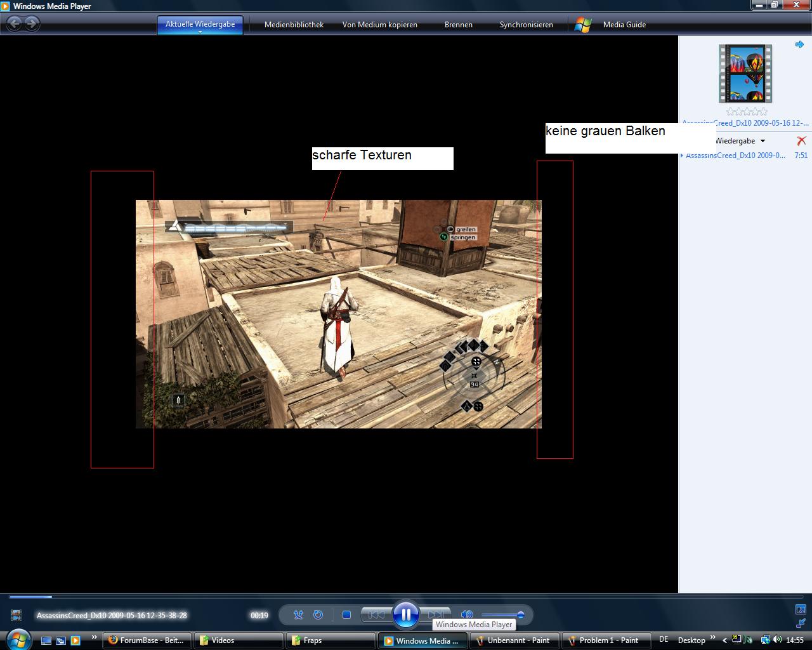Click the Desktop toolbar label
Screen dimensions: 812x650
pos(691,640)
